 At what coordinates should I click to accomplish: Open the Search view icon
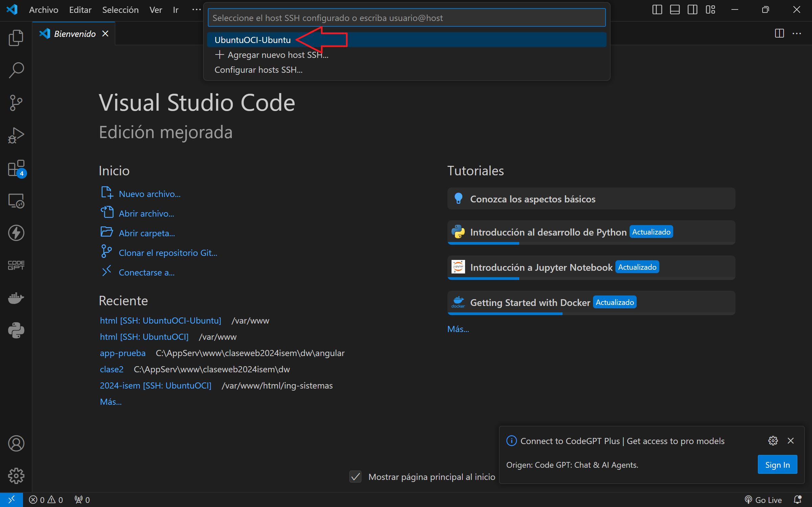pos(16,70)
